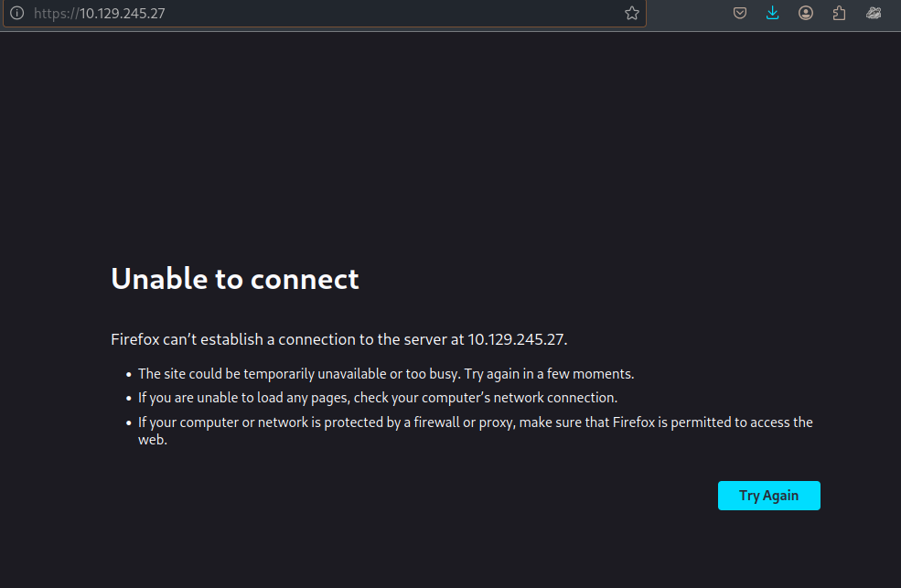This screenshot has height=588, width=901.
Task: Open the FoxyProxy fox extension icon
Action: [x=874, y=13]
